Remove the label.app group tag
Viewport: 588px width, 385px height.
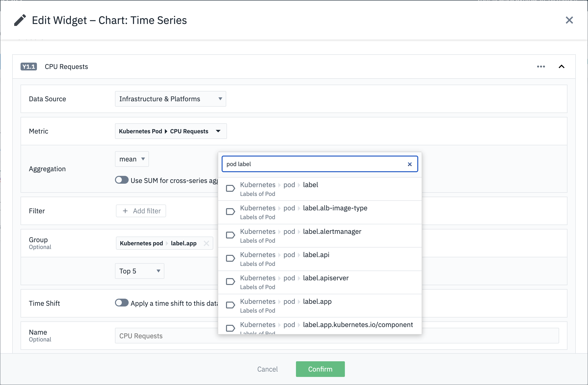coord(206,243)
